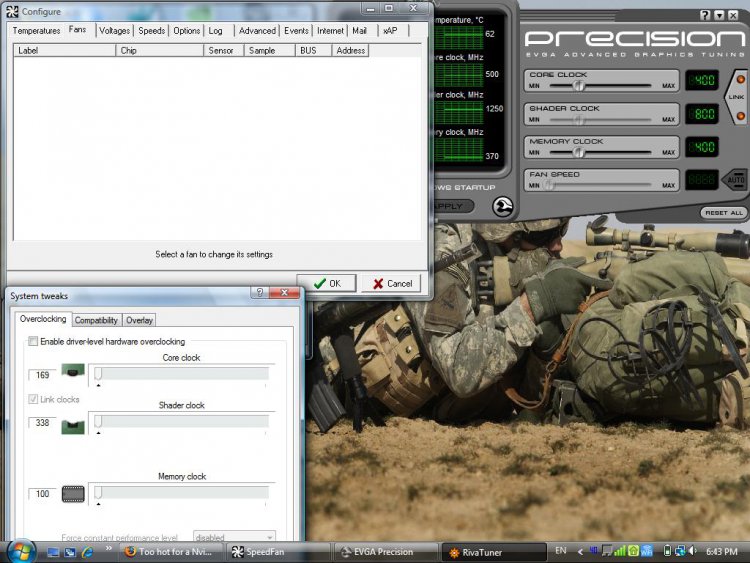Click the network connection tray icon
Screen dimensions: 750x563
pyautogui.click(x=680, y=551)
